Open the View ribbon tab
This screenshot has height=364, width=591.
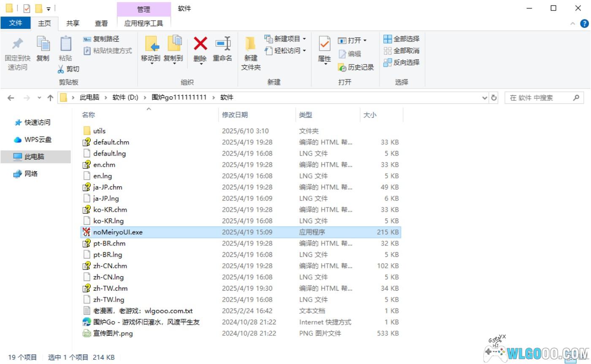101,23
